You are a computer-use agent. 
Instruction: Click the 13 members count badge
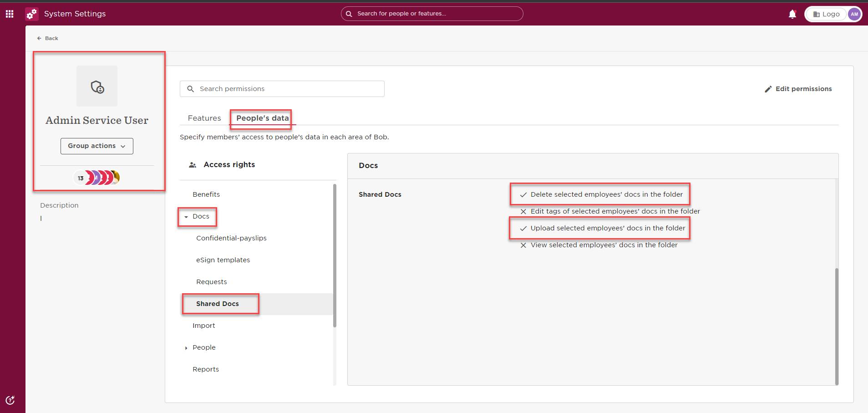81,178
